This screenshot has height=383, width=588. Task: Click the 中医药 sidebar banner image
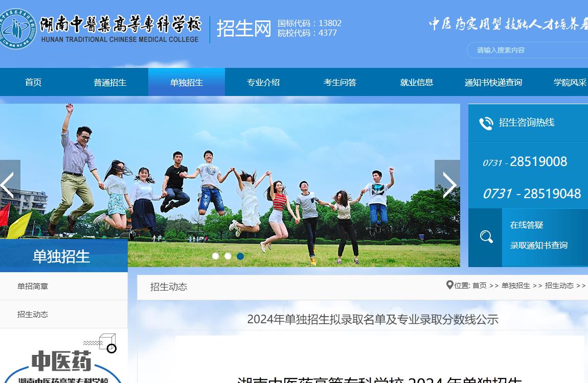(64, 356)
